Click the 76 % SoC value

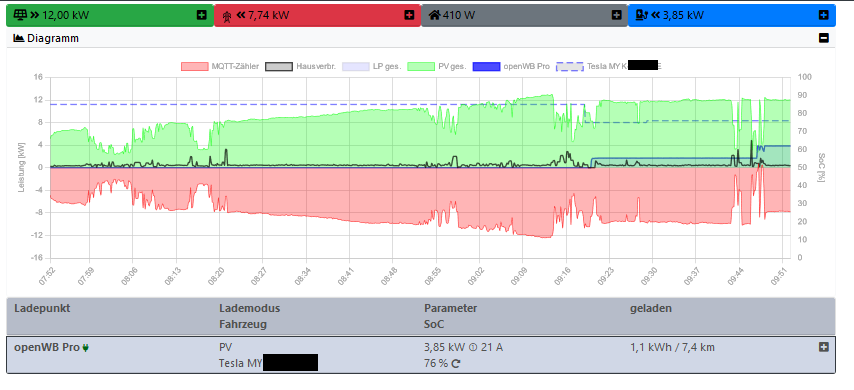click(x=435, y=363)
